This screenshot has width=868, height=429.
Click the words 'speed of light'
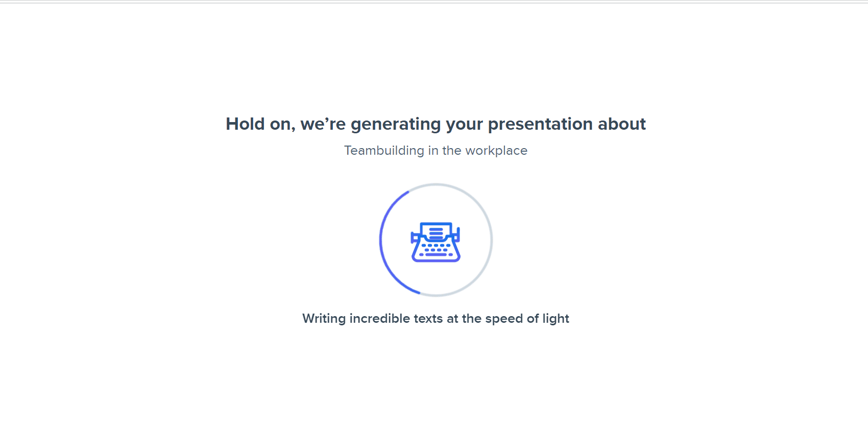(x=527, y=319)
